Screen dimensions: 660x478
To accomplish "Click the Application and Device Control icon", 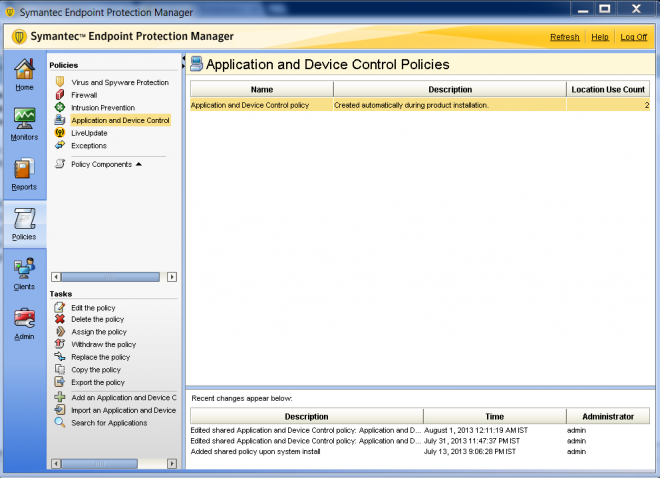I will pos(60,120).
